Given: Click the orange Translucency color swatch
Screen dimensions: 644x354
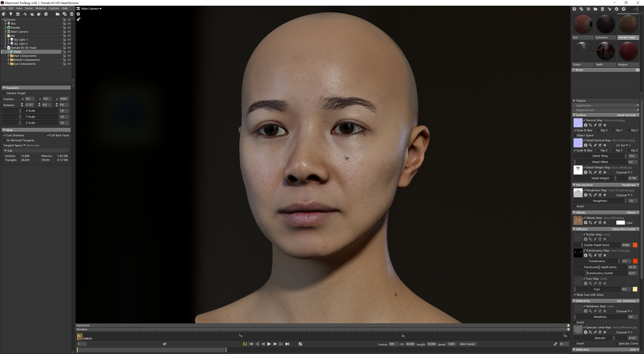Looking at the screenshot, I should coord(635,261).
